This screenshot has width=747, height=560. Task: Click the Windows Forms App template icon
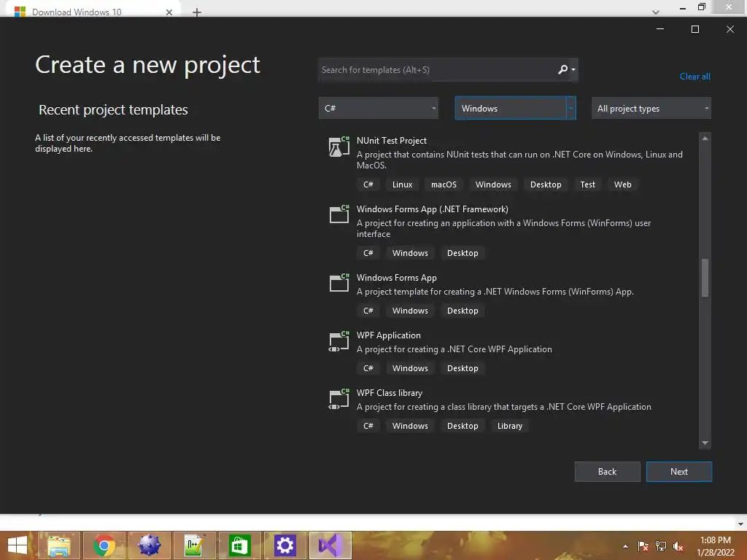pos(339,283)
